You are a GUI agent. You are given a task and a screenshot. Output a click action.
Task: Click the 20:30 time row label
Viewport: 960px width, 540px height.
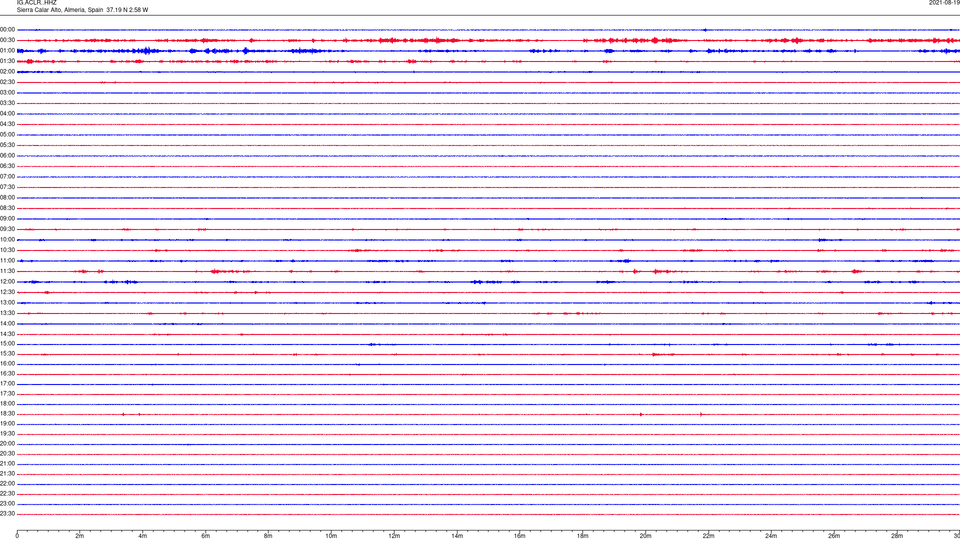coord(7,454)
